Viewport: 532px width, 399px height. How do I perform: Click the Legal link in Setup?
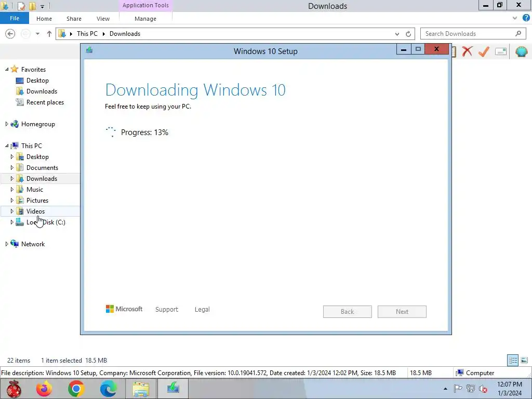point(202,310)
